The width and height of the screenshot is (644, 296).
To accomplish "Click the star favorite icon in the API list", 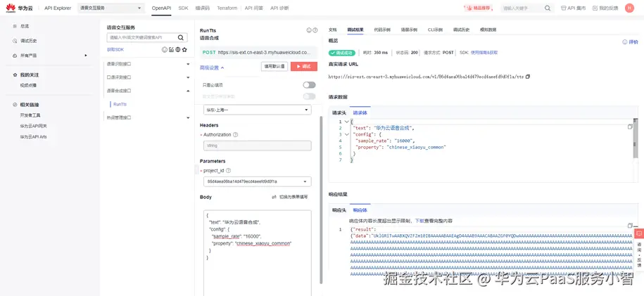I will pyautogui.click(x=184, y=50).
